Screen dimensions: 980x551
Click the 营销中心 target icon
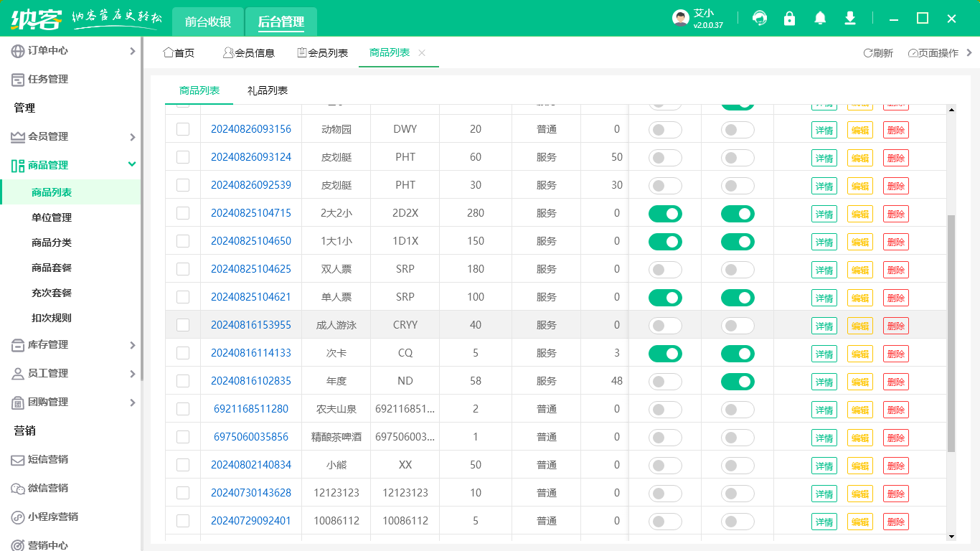coord(18,545)
